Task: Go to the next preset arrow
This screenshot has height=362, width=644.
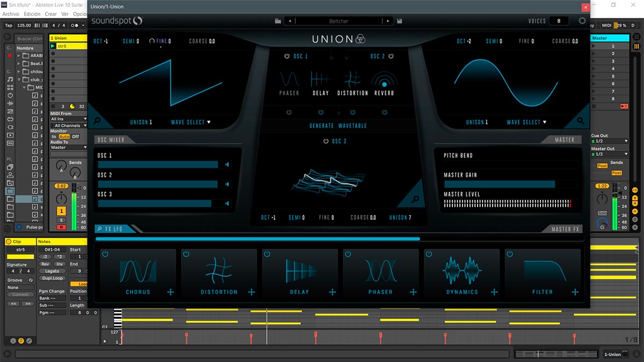Action: pyautogui.click(x=387, y=21)
